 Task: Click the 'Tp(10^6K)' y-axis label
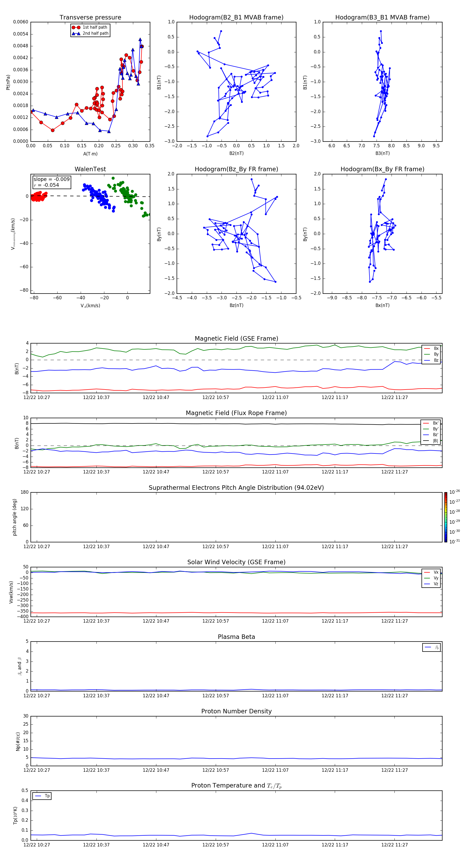click(15, 815)
